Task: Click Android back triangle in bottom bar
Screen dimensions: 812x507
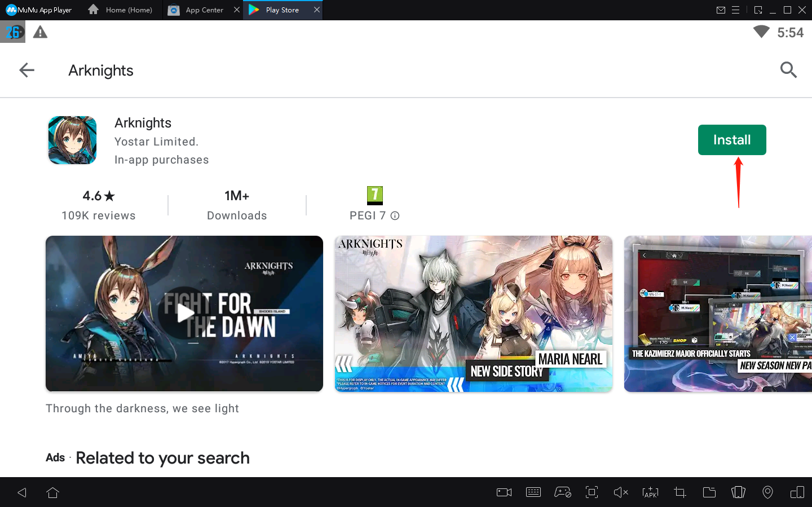Action: 22,492
